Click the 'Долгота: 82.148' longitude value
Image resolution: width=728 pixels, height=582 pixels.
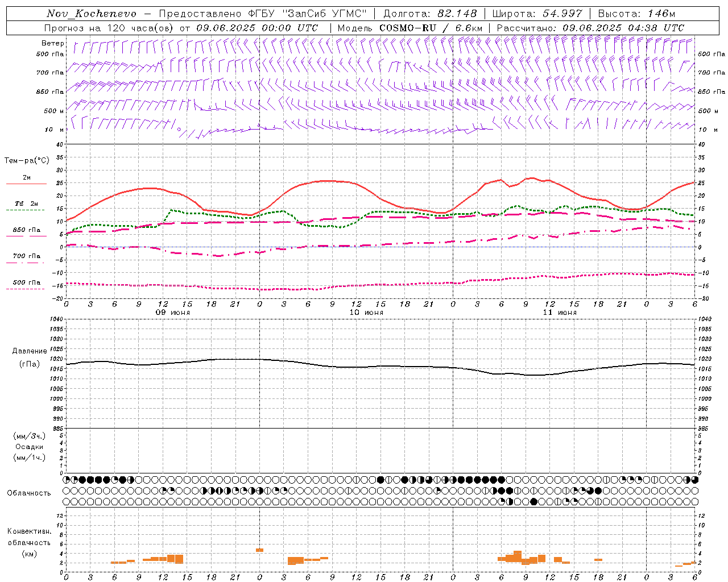[430, 14]
